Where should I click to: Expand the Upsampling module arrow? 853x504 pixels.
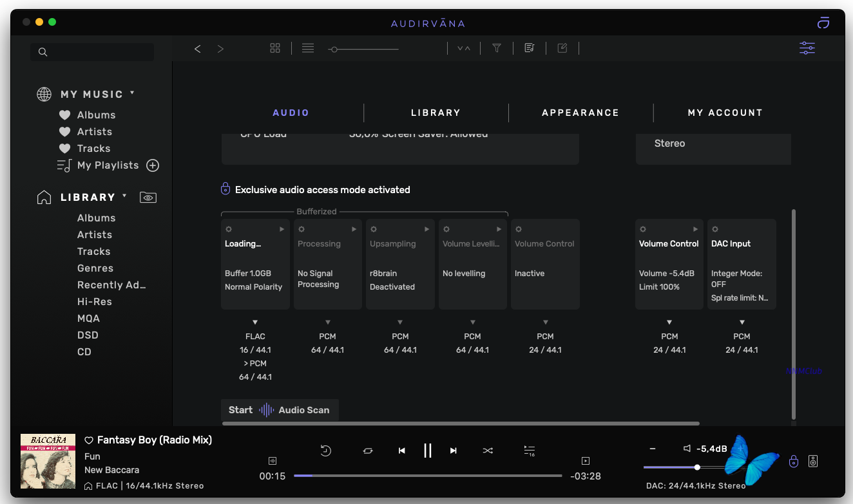pyautogui.click(x=426, y=229)
